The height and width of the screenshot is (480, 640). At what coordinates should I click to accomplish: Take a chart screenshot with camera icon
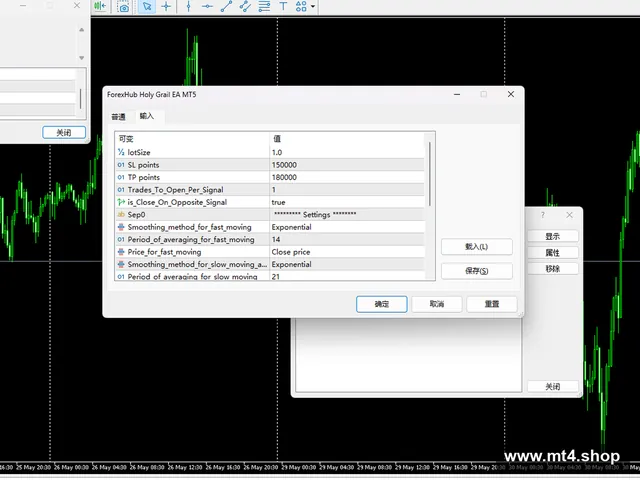tap(124, 6)
